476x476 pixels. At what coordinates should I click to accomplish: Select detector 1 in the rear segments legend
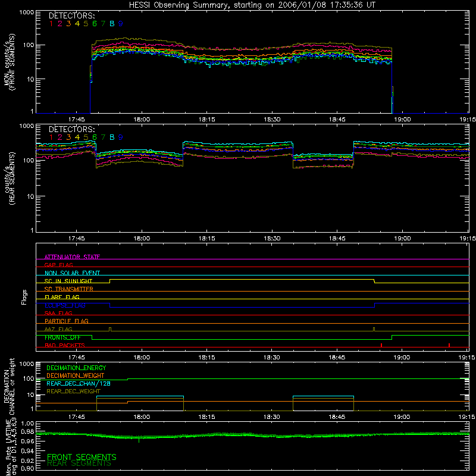click(x=51, y=137)
